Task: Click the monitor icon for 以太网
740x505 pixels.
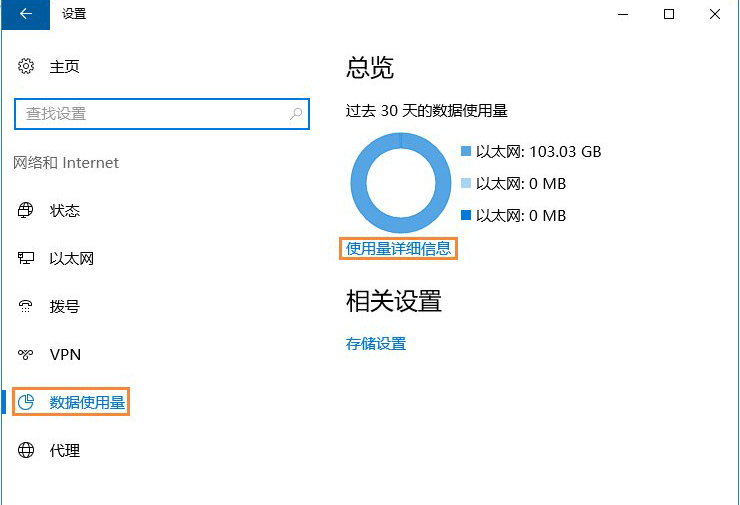Action: click(25, 258)
